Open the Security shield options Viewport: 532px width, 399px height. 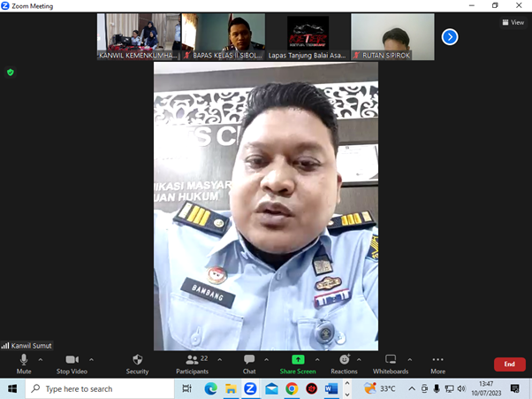137,364
